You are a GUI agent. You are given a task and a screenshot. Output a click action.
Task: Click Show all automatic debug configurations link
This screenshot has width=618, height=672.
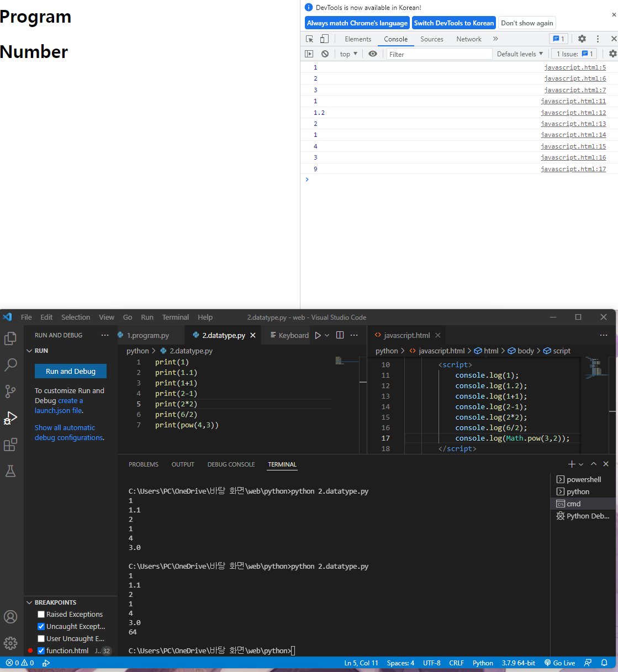click(69, 432)
